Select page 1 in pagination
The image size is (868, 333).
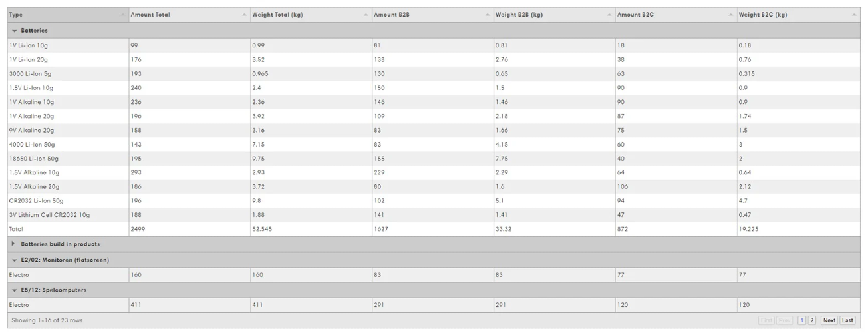pyautogui.click(x=802, y=320)
